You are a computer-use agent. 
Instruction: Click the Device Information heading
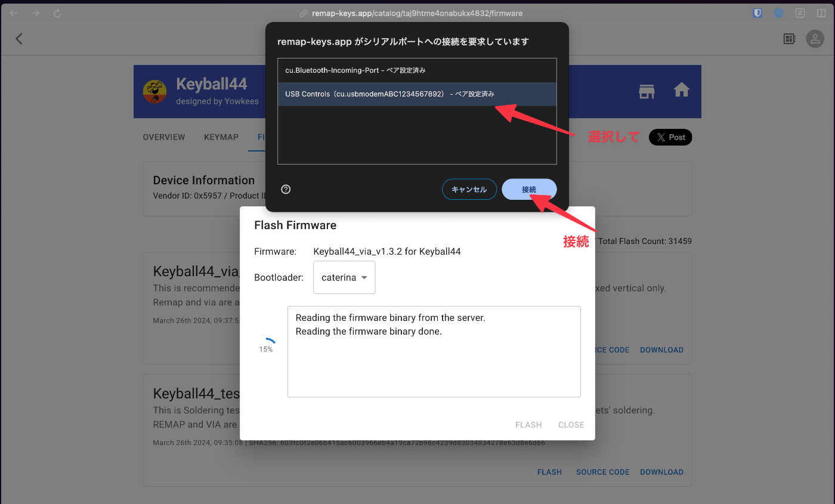point(204,180)
